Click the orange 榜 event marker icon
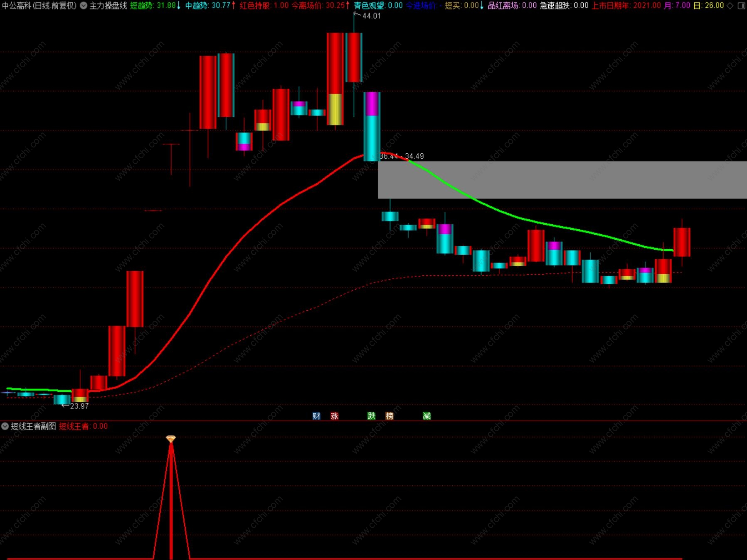The image size is (747, 560). coord(390,416)
